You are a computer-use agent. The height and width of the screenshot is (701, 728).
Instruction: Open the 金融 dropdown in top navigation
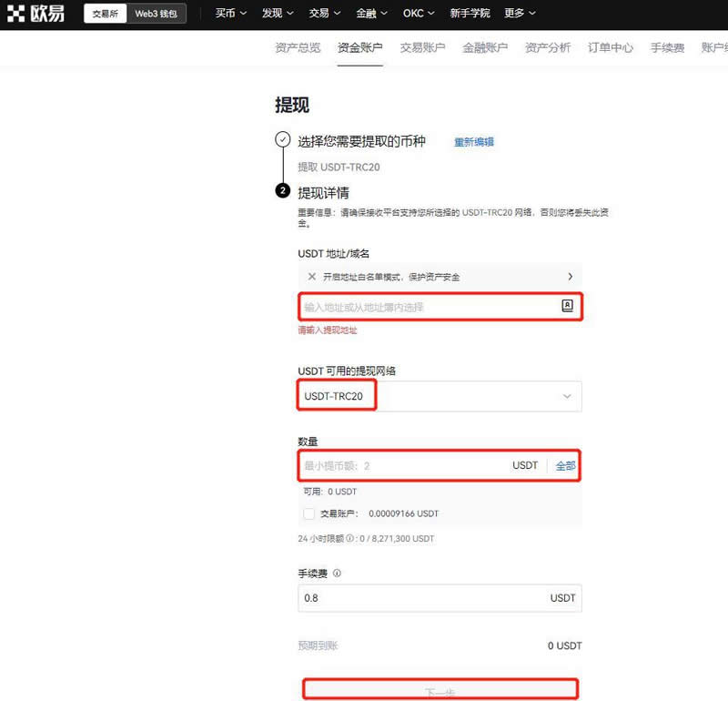coord(370,13)
